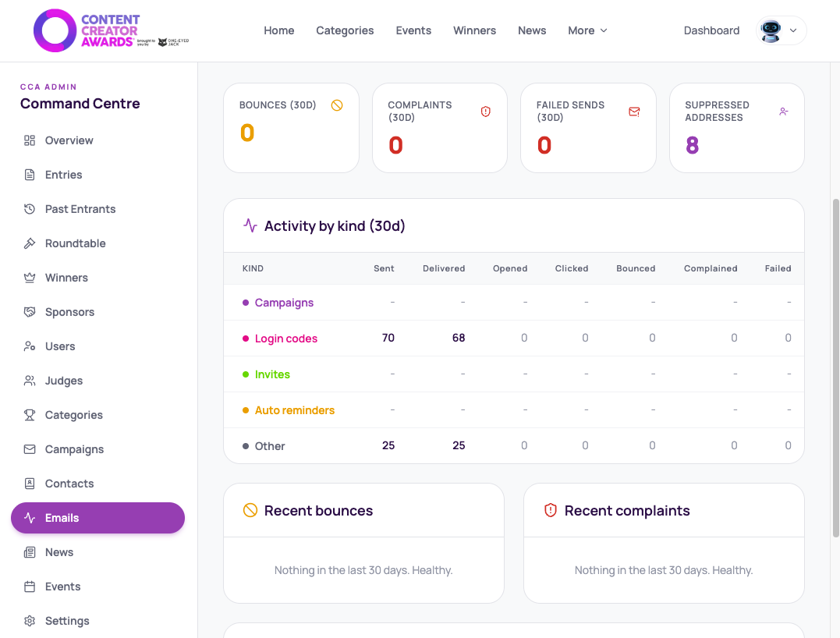Click the Opened column header
The height and width of the screenshot is (638, 840).
(x=510, y=268)
